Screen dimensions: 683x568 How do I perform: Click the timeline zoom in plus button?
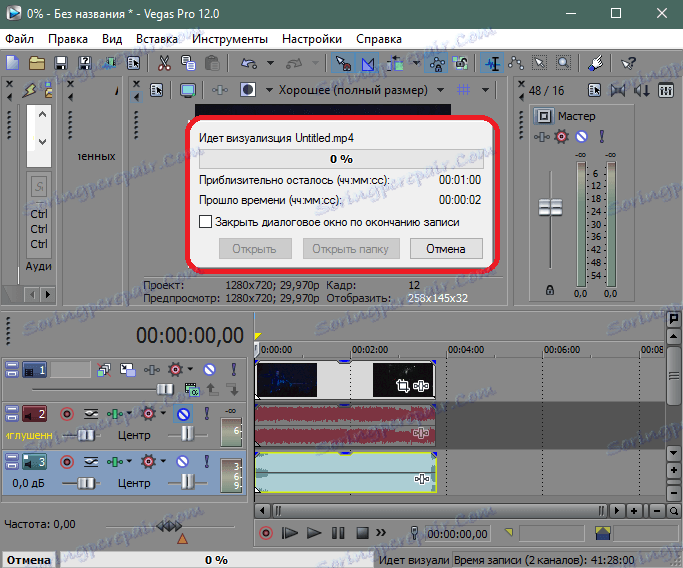point(634,511)
